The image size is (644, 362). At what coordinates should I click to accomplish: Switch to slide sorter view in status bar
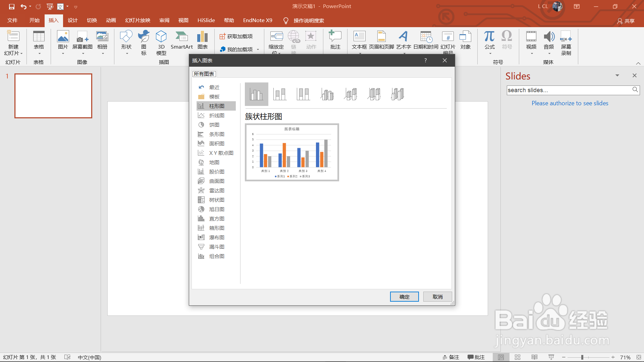tap(518, 357)
